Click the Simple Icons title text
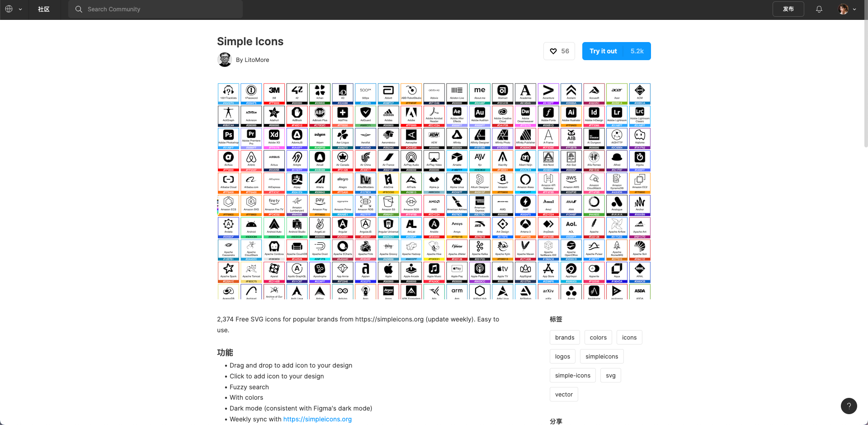Screen dimensions: 868x425 (250, 42)
